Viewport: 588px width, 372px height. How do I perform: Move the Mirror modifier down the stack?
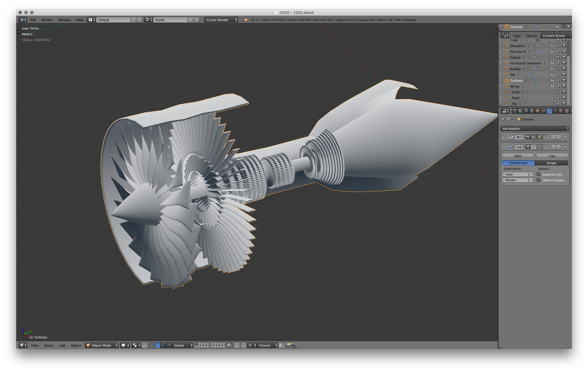tap(559, 137)
